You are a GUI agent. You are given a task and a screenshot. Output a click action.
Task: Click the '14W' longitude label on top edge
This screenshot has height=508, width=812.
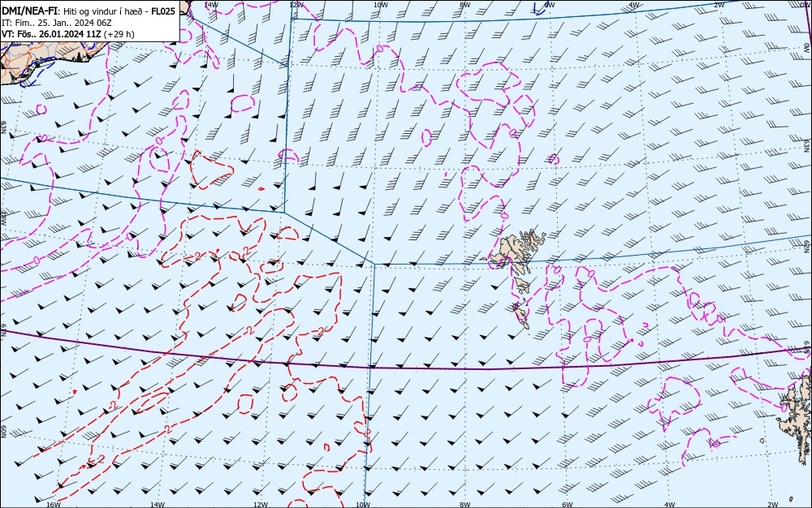211,5
